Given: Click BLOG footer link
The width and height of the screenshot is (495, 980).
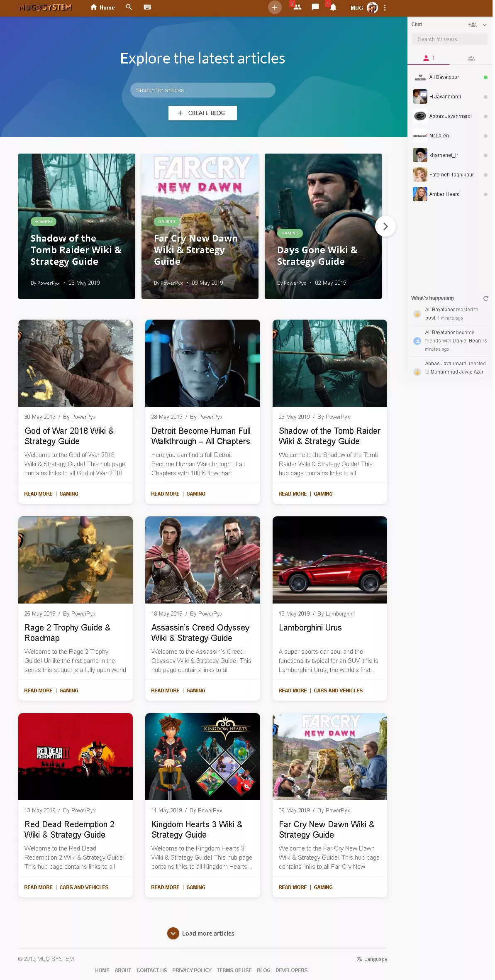Looking at the screenshot, I should coord(263,970).
